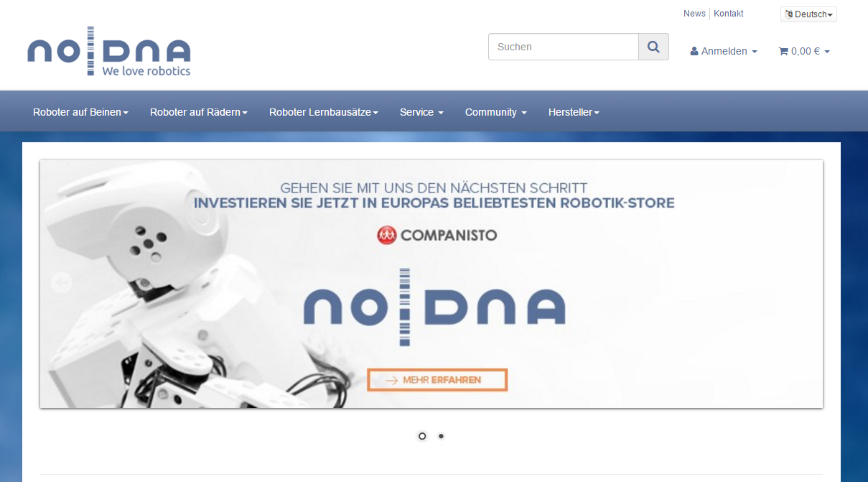
Task: Focus the Suchen search field
Action: tap(564, 47)
